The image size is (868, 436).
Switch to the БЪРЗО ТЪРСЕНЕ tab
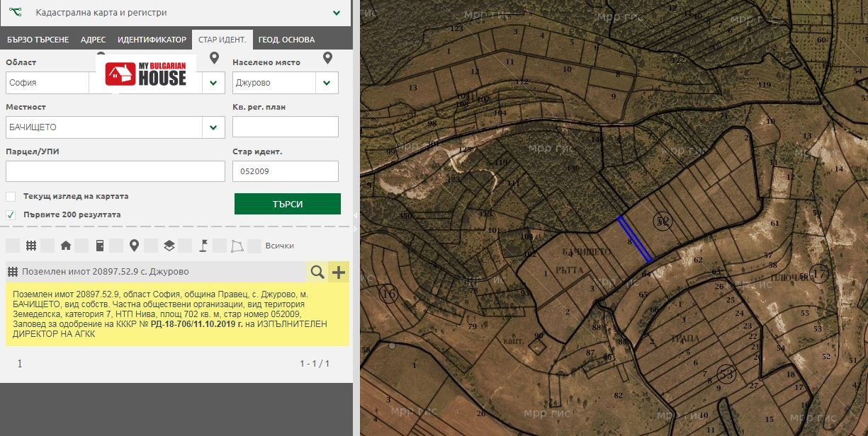[38, 40]
